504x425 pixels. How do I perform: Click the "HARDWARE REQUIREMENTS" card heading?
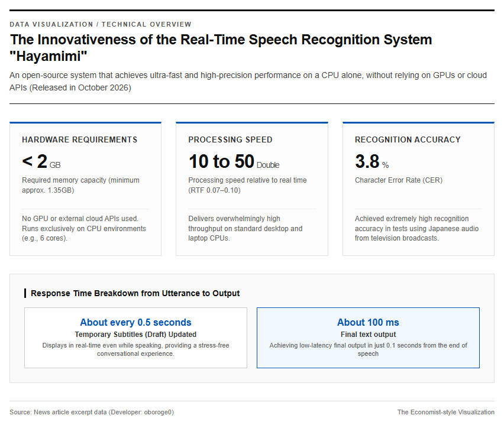pyautogui.click(x=79, y=139)
